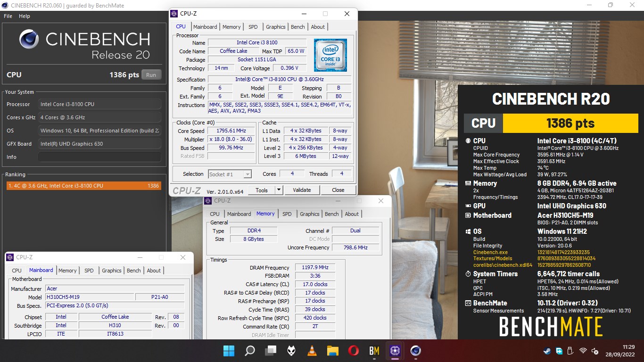Viewport: 644px width, 362px height.
Task: Select CPU tab in the Memory CPU-Z window
Action: 215,214
